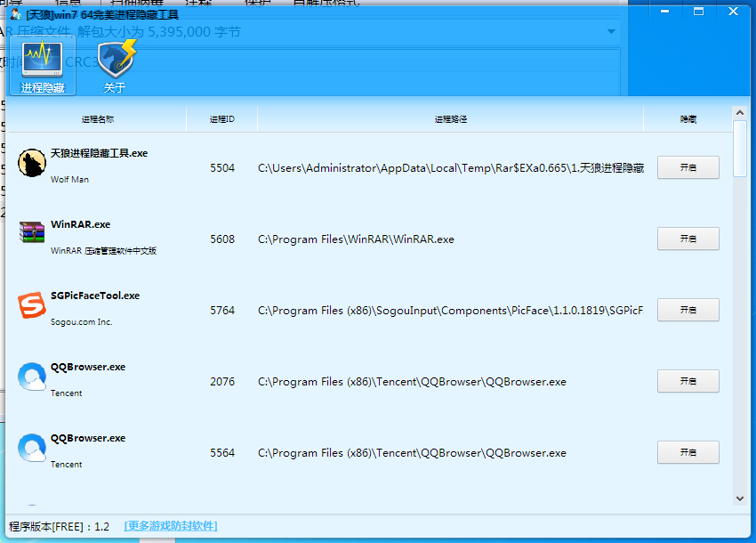Open the 更多游戏防封软件 link

tap(170, 526)
